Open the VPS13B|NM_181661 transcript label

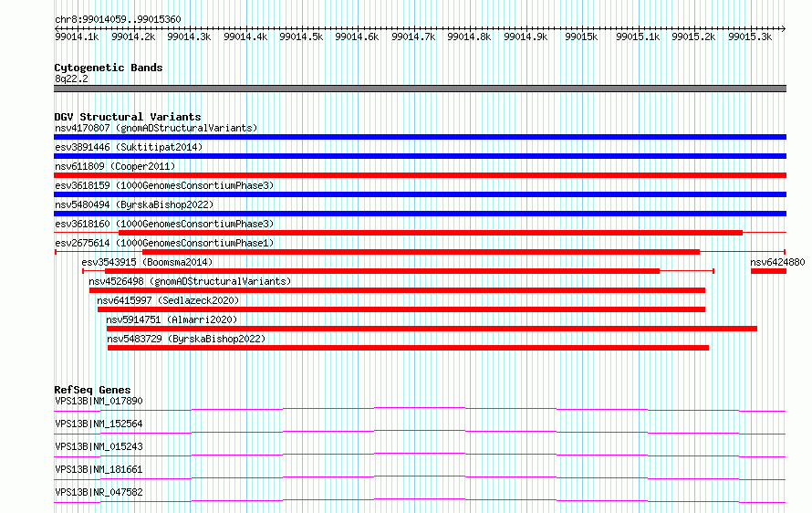tap(99, 469)
